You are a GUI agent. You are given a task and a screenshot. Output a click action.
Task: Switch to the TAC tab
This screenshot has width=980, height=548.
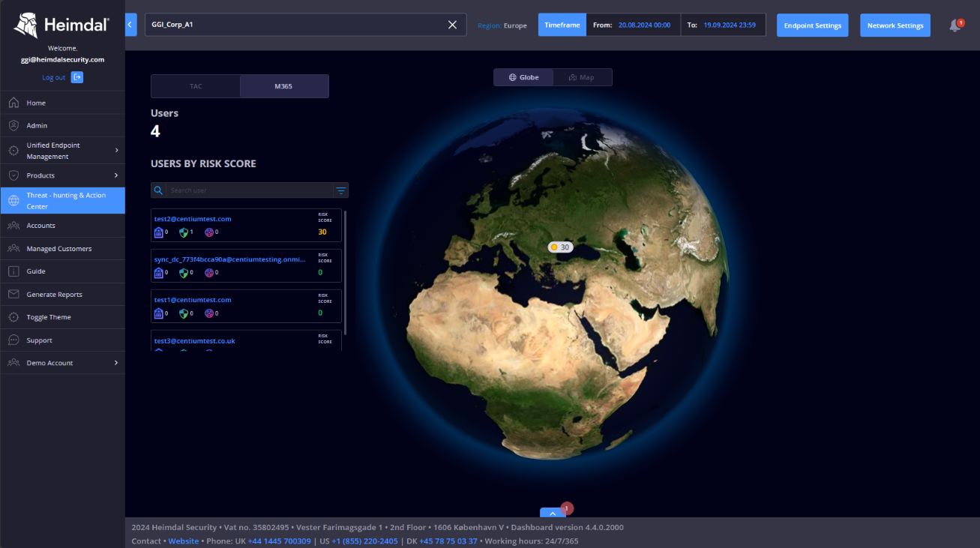(196, 86)
